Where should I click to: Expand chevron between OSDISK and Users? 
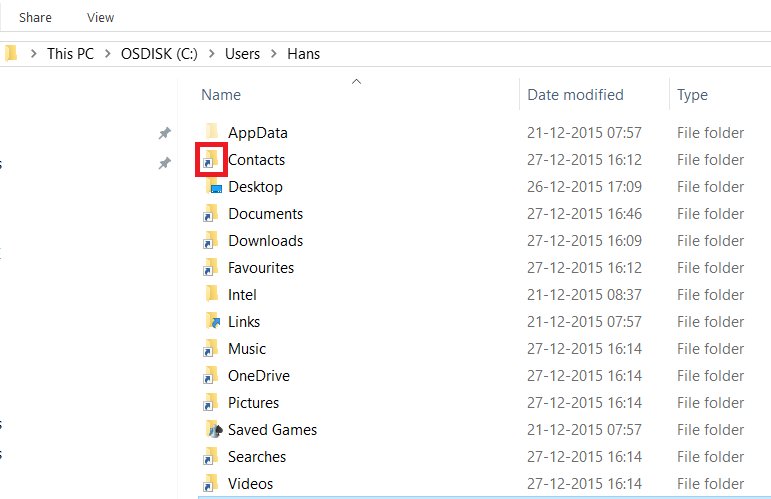point(212,54)
